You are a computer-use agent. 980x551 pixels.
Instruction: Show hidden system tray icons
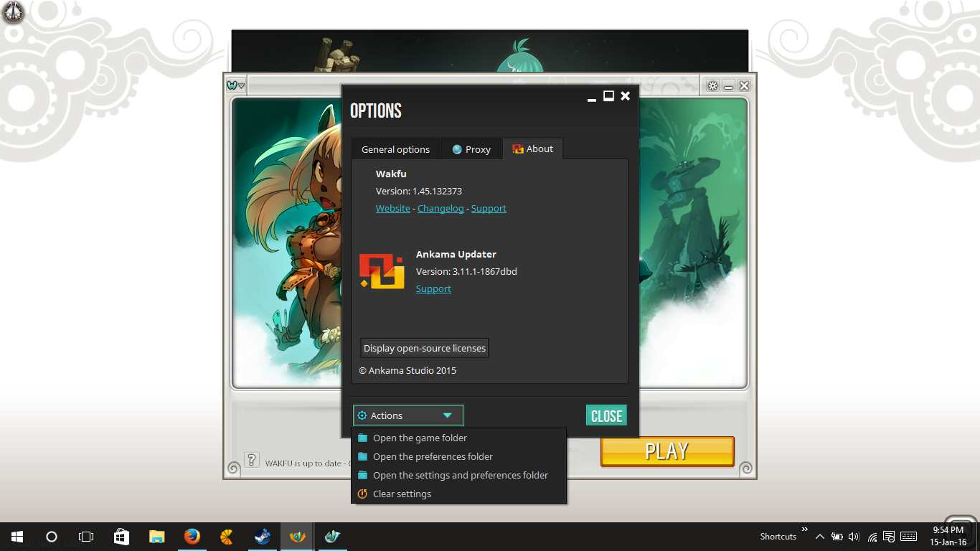(820, 537)
